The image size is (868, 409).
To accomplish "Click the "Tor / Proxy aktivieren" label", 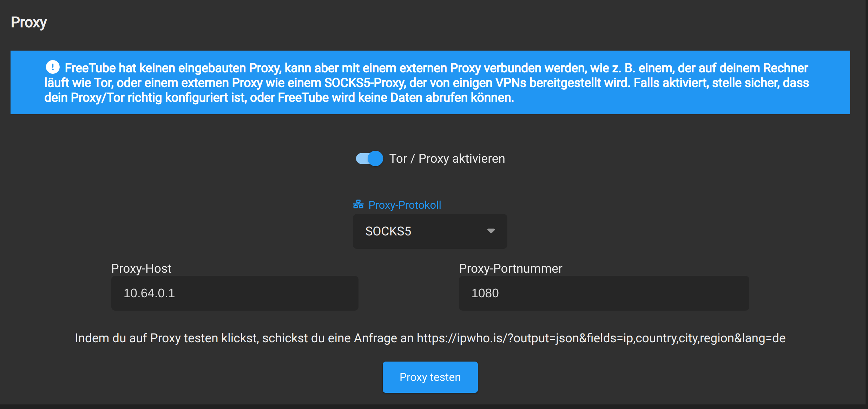I will [x=447, y=158].
